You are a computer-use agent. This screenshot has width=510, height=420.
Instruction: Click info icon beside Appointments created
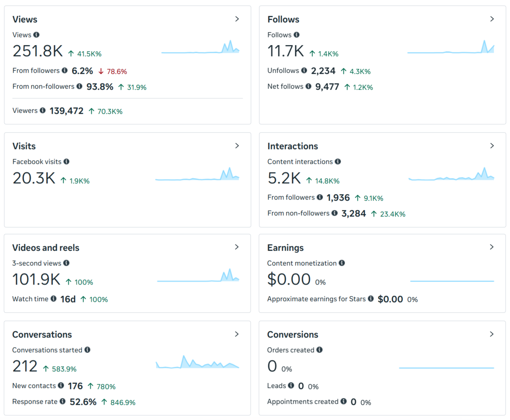(x=344, y=401)
